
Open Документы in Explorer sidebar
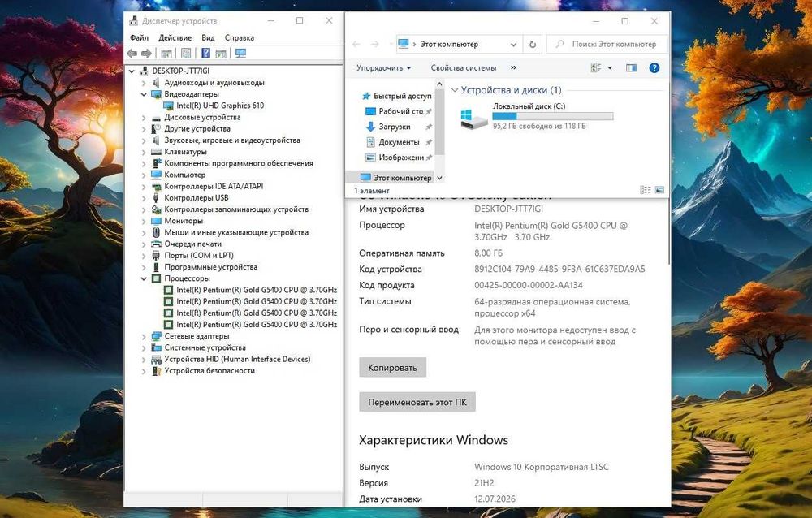[399, 142]
